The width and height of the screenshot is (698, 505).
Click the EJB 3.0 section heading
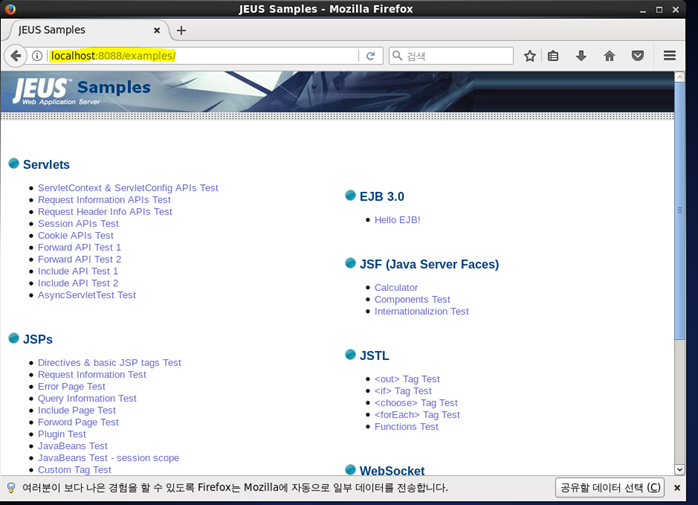click(381, 197)
